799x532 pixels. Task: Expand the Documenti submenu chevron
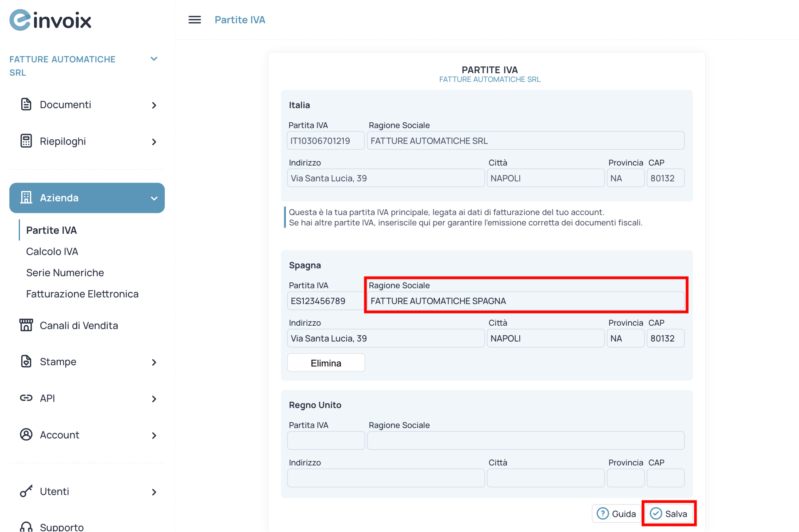pyautogui.click(x=154, y=105)
